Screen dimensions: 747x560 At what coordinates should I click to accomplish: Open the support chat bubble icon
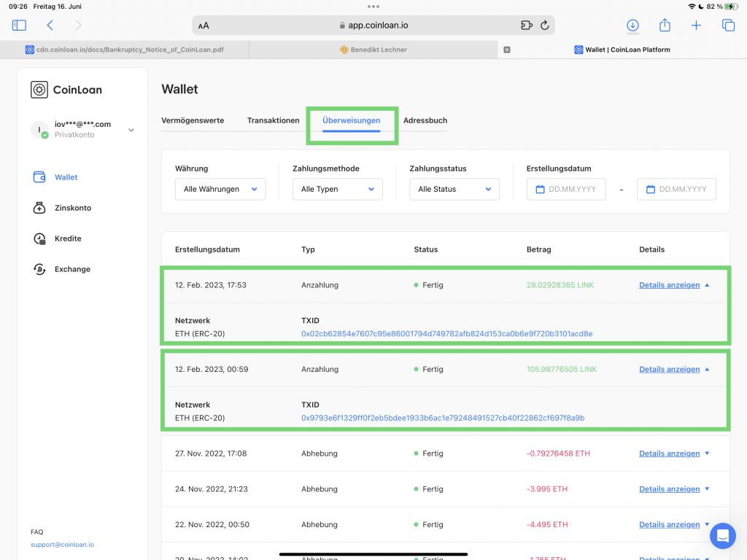(723, 535)
